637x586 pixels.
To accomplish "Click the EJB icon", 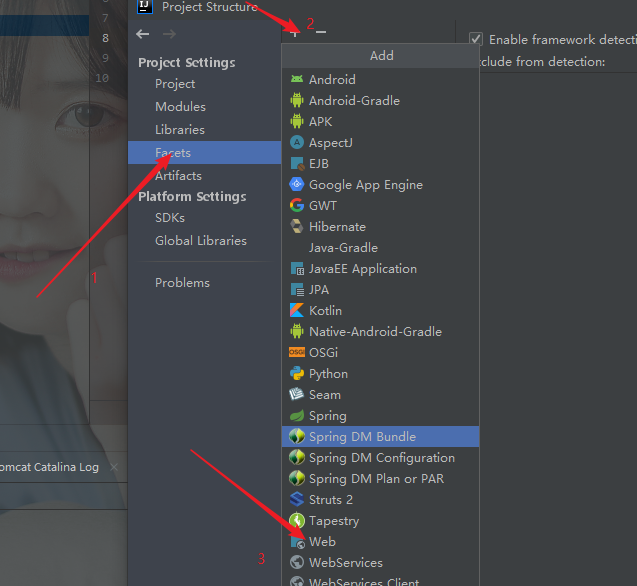I will (x=297, y=164).
